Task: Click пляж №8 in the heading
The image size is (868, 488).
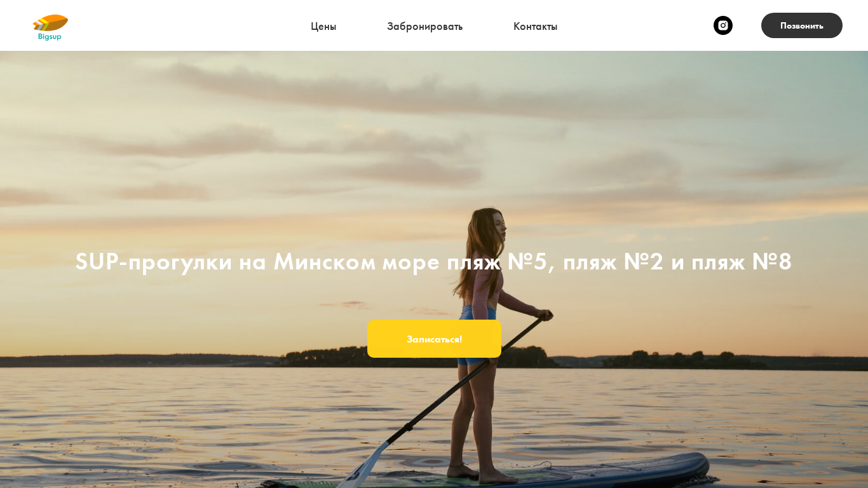Action: (742, 261)
